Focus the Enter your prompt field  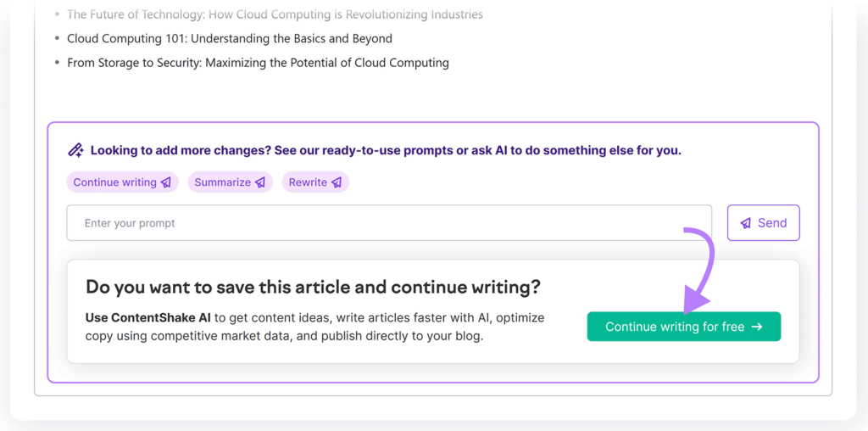[x=389, y=222]
